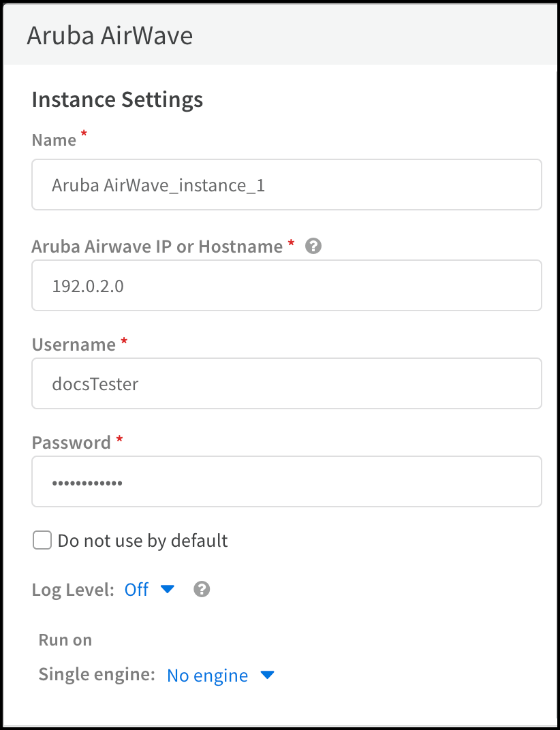This screenshot has width=560, height=730.
Task: Click the help icon beside Aruba Airwave Hostname
Action: pos(313,247)
